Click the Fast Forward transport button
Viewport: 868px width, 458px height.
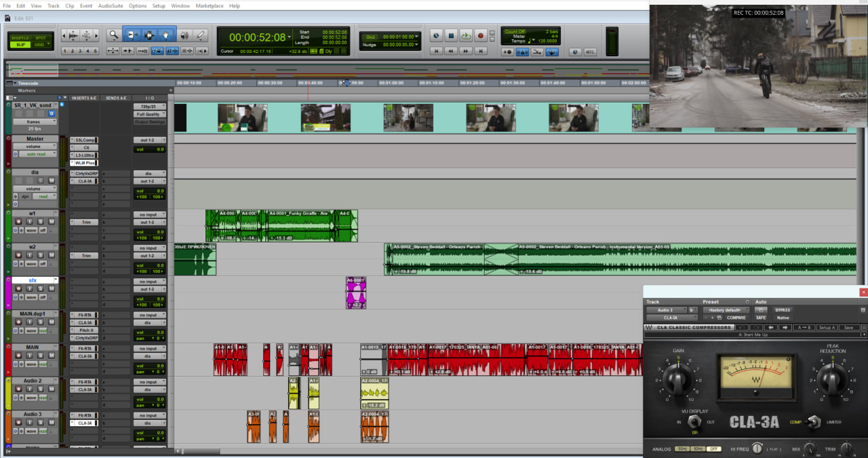[x=466, y=51]
